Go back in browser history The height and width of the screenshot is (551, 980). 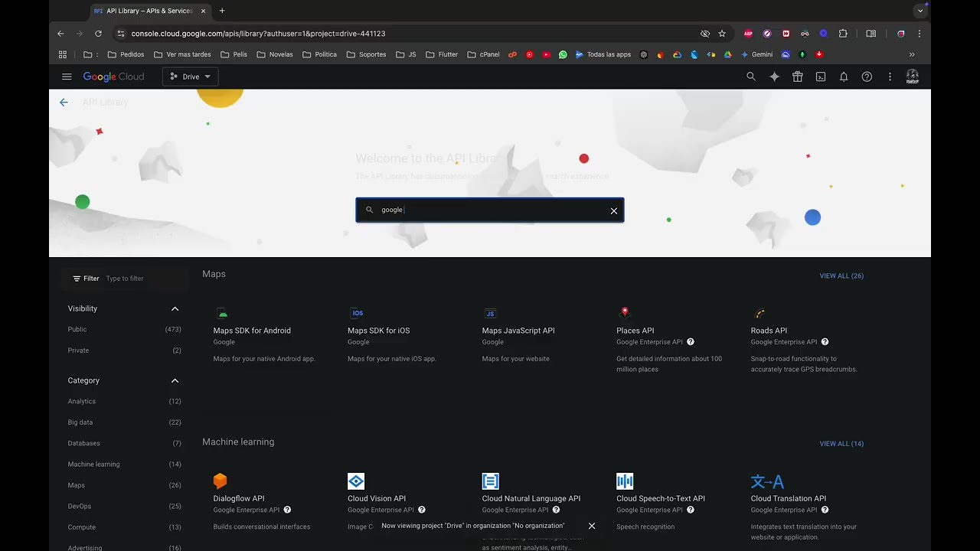pos(60,34)
